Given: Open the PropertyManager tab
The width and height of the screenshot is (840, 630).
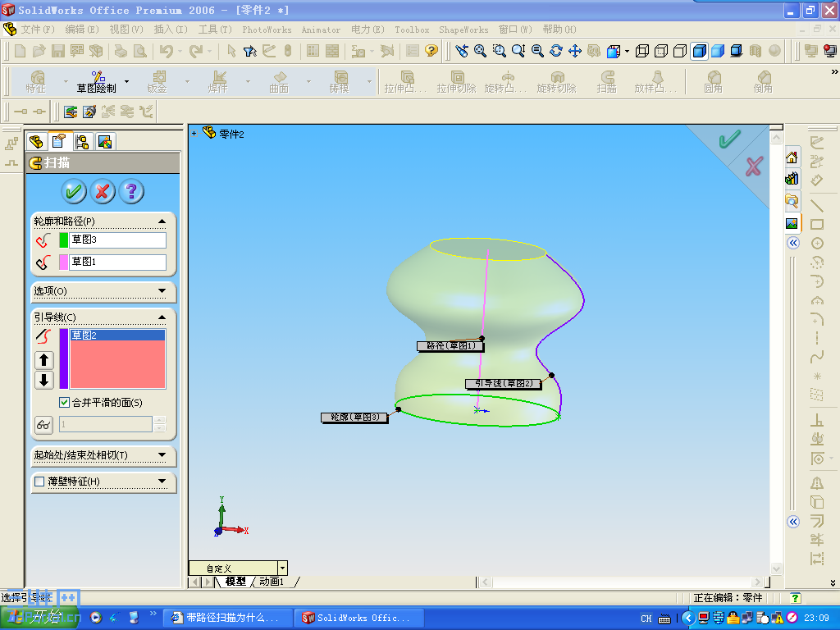Looking at the screenshot, I should tap(59, 141).
